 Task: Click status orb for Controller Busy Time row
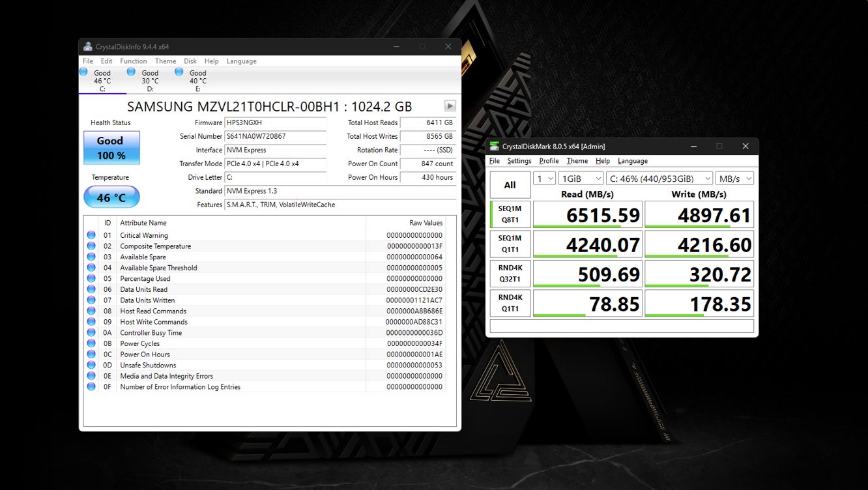pos(91,332)
